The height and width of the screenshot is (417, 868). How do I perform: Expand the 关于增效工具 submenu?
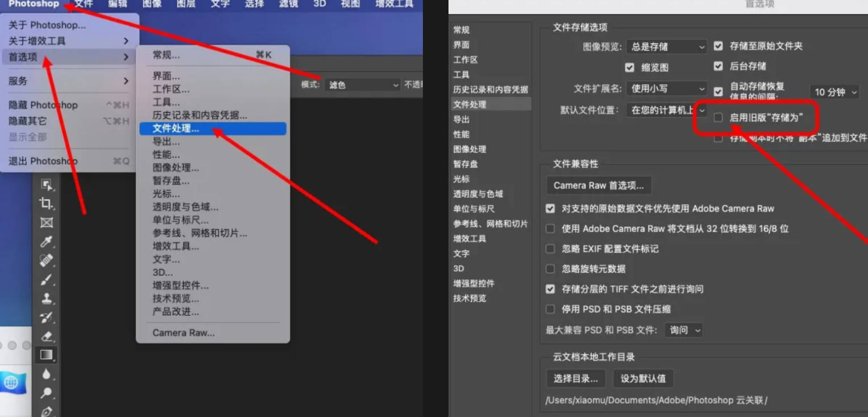pos(68,41)
